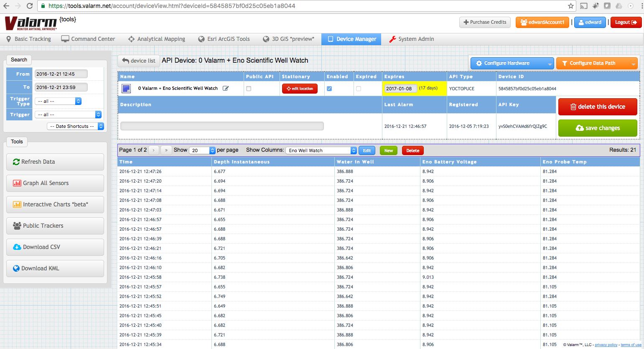Click the Download KML globe icon
Viewport: 644px width, 349px height.
[16, 268]
